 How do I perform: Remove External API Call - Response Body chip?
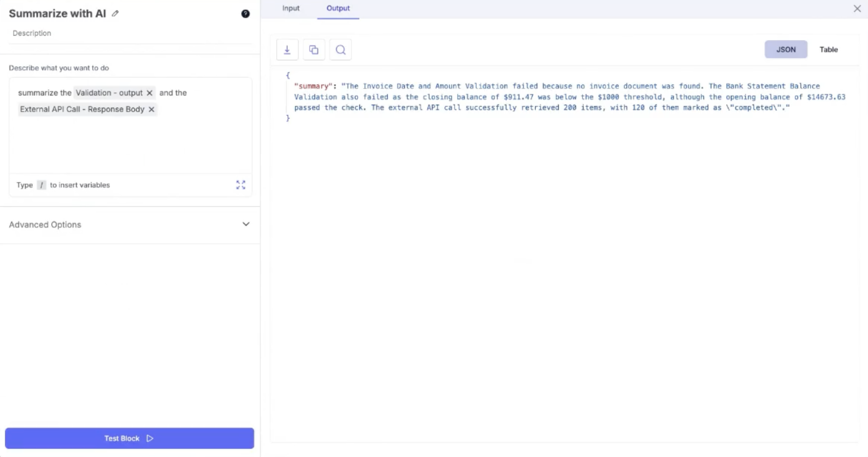[x=151, y=109]
